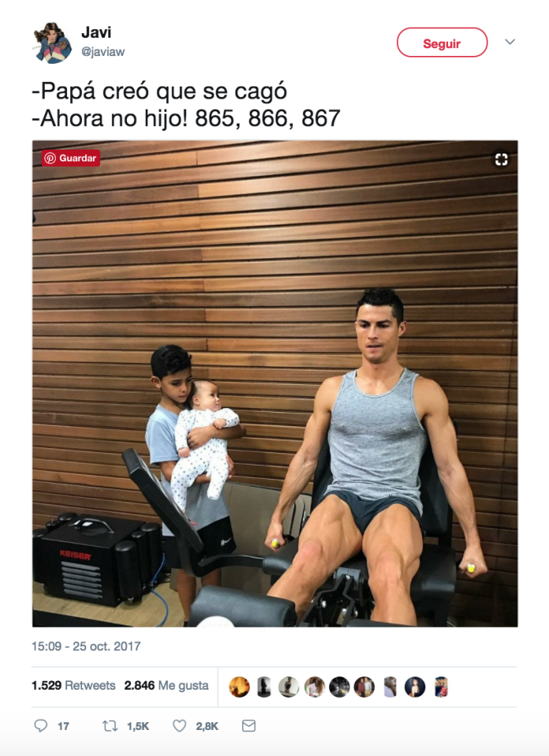Open the tweet's gym photo
Image resolution: width=549 pixels, height=756 pixels.
(x=275, y=384)
